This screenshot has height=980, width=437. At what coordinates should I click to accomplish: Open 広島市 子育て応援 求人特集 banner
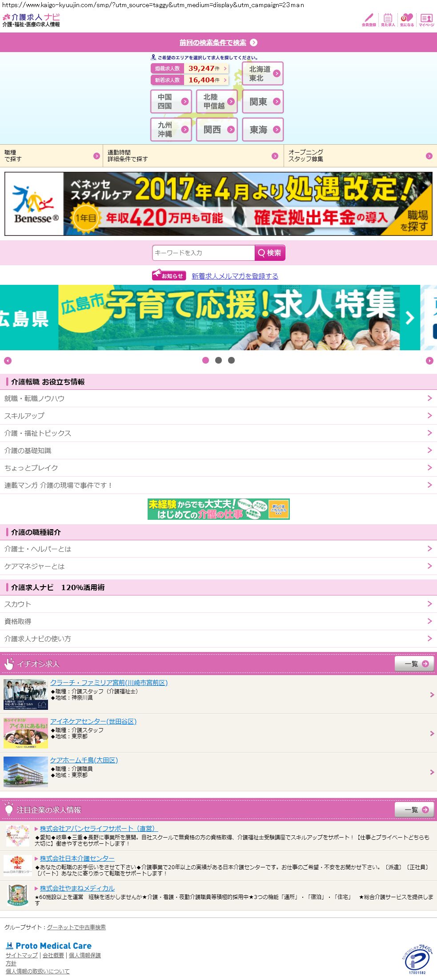[210, 317]
